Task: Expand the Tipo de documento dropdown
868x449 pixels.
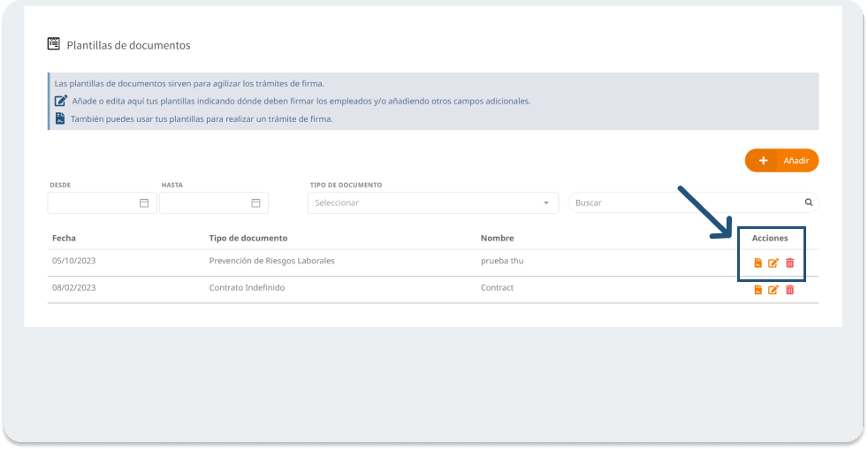Action: (x=433, y=203)
